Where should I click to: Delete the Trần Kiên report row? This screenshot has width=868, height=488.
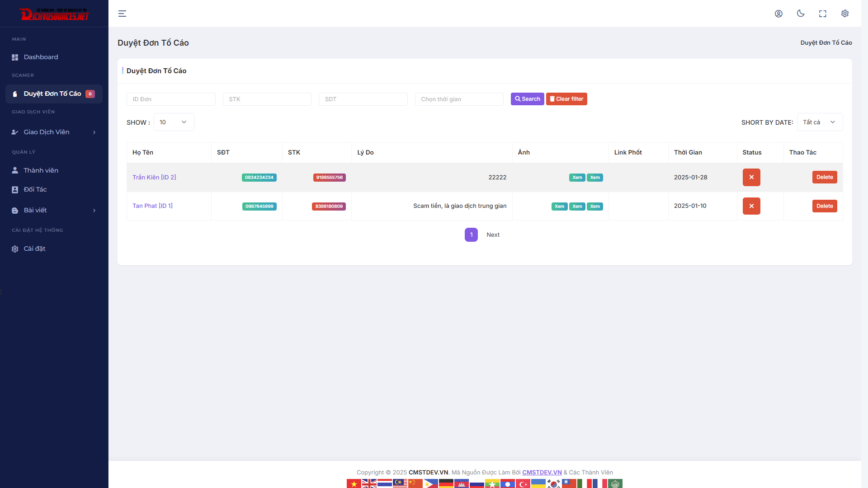(825, 177)
